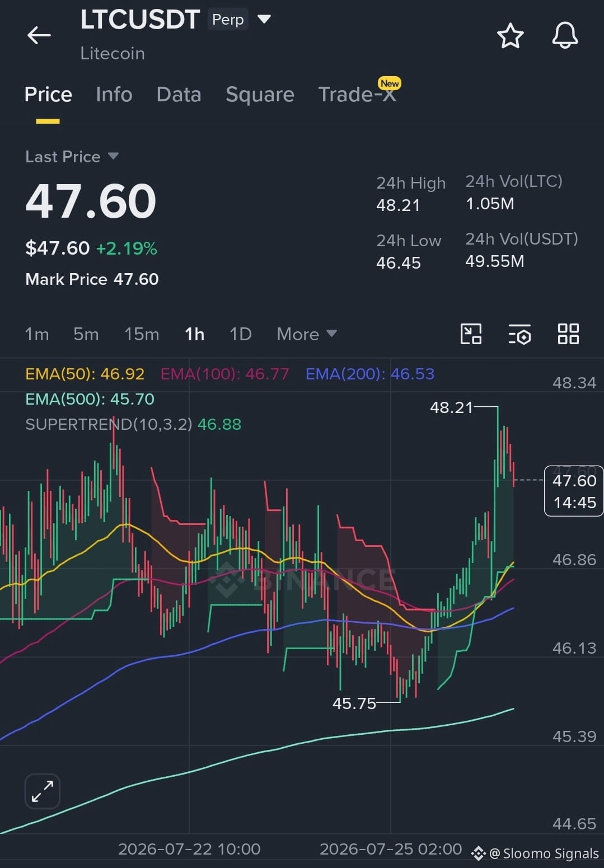604x868 pixels.
Task: Tap the 45.75 chart low marker
Action: point(354,703)
